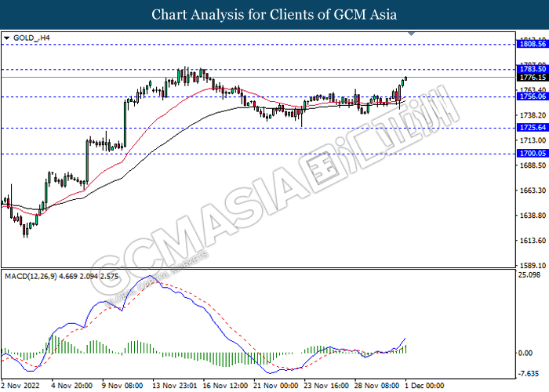Click the GOLD_,H4 symbol dropdown arrow
The height and width of the screenshot is (392, 549).
pyautogui.click(x=6, y=38)
